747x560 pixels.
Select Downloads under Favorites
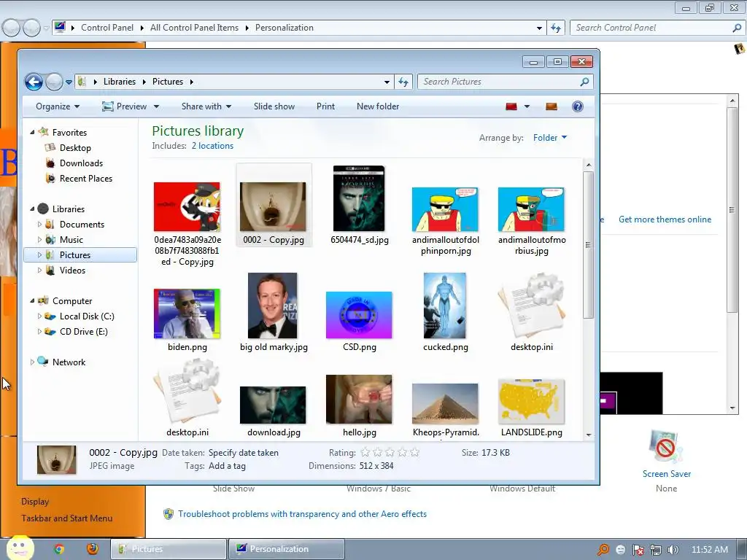tap(82, 163)
